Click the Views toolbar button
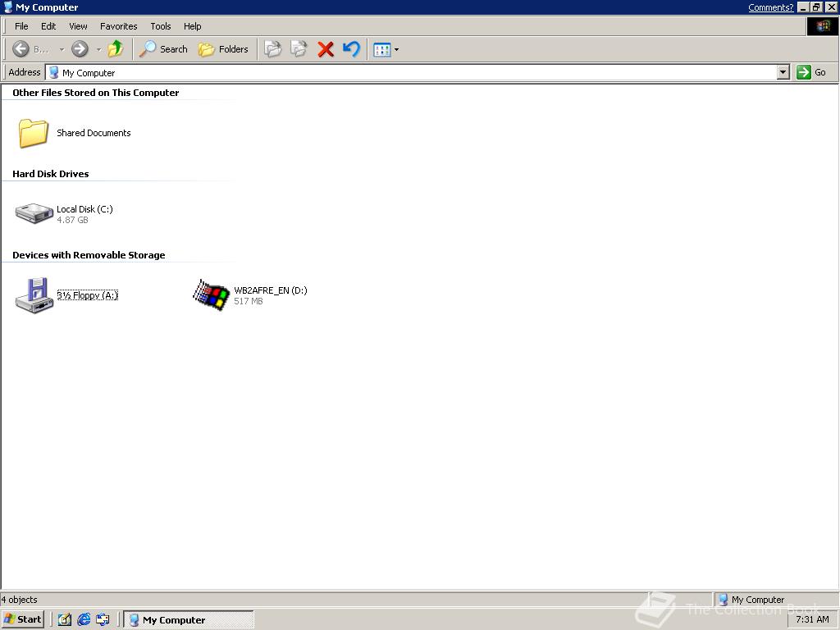Viewport: 840px width, 630px height. point(382,50)
